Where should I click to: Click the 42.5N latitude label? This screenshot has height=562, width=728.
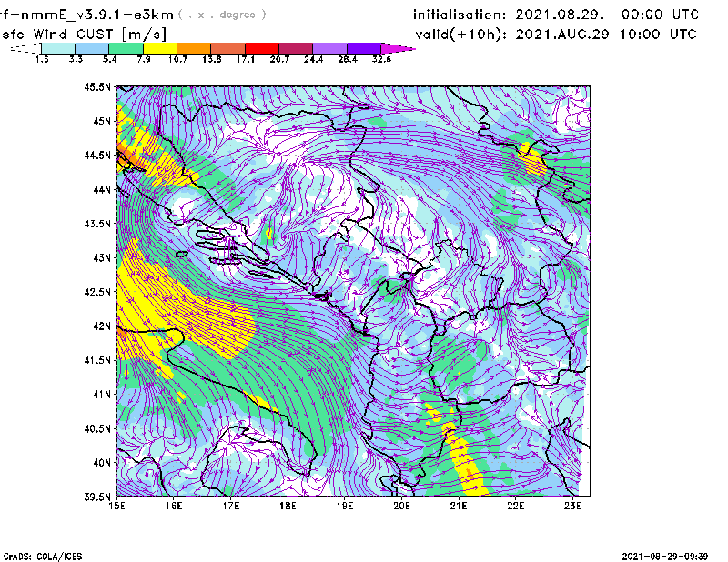pyautogui.click(x=97, y=292)
